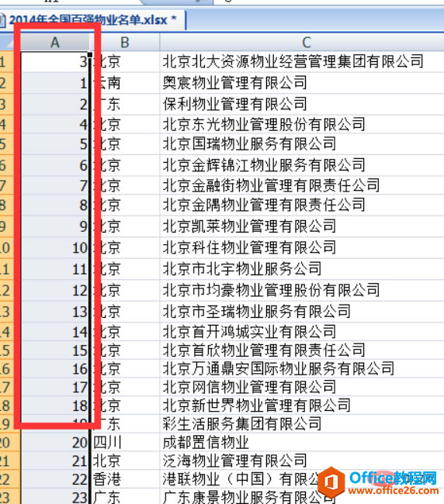Select cell A3 containing 2

point(55,105)
